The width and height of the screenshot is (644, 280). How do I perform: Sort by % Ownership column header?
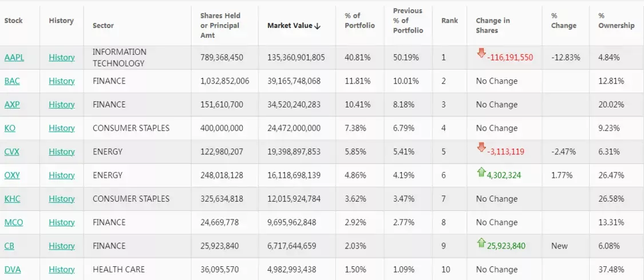tap(617, 21)
